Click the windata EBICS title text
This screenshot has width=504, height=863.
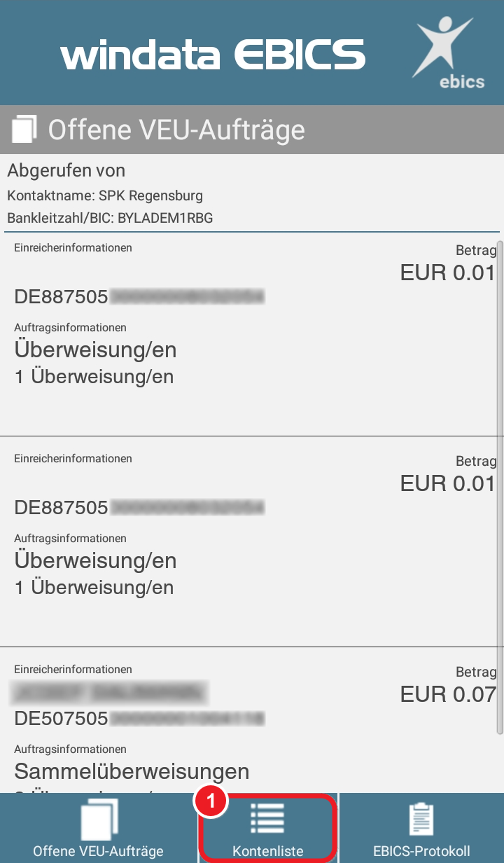(x=213, y=55)
